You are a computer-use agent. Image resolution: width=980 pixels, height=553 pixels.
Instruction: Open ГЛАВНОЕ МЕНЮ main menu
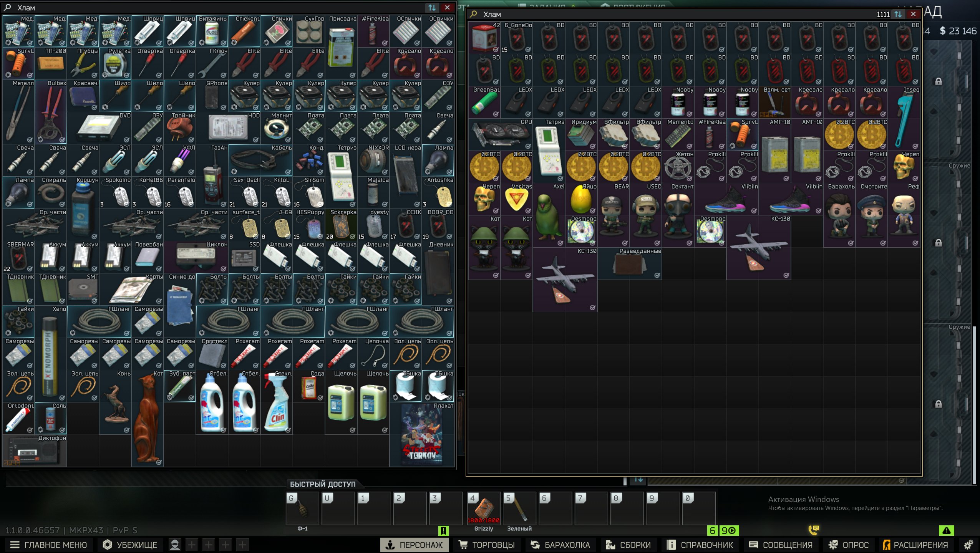click(48, 545)
